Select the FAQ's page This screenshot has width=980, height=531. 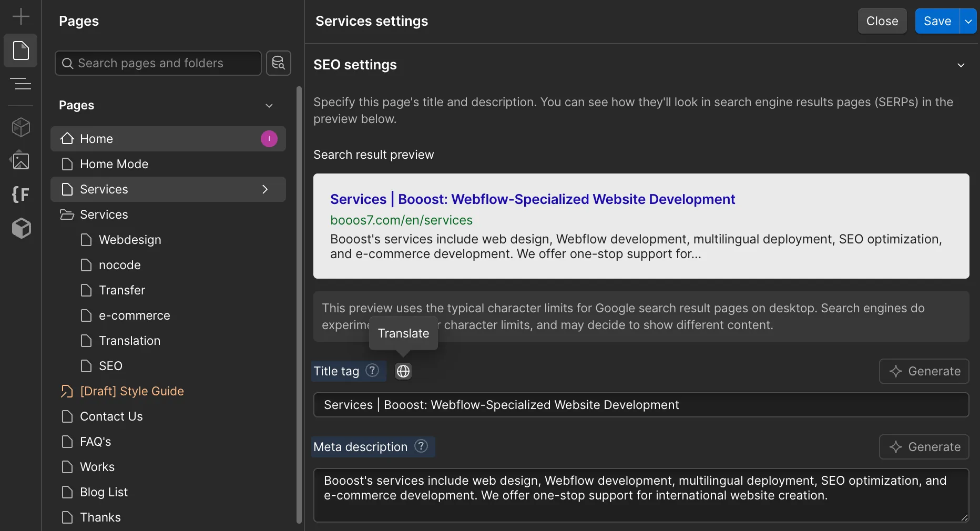pyautogui.click(x=168, y=442)
